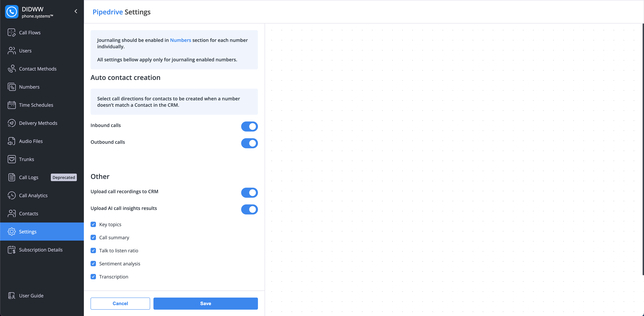Click the Trunks sidebar icon
Viewport: 644px width, 316px height.
(12, 159)
